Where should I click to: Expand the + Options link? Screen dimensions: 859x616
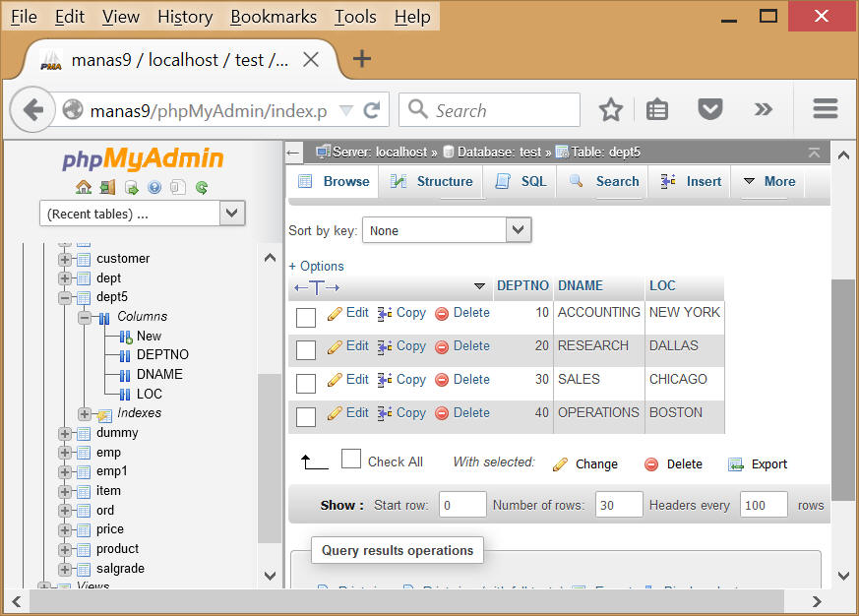click(x=316, y=267)
